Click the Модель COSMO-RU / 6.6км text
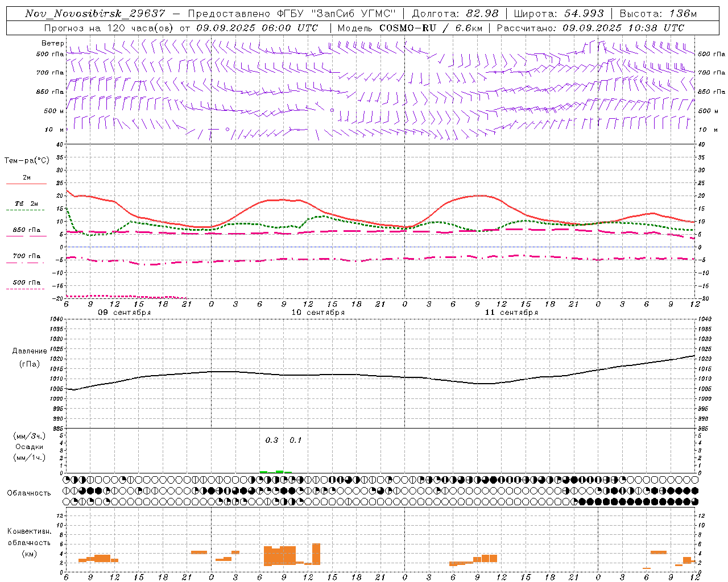The height and width of the screenshot is (582, 728). (x=409, y=28)
